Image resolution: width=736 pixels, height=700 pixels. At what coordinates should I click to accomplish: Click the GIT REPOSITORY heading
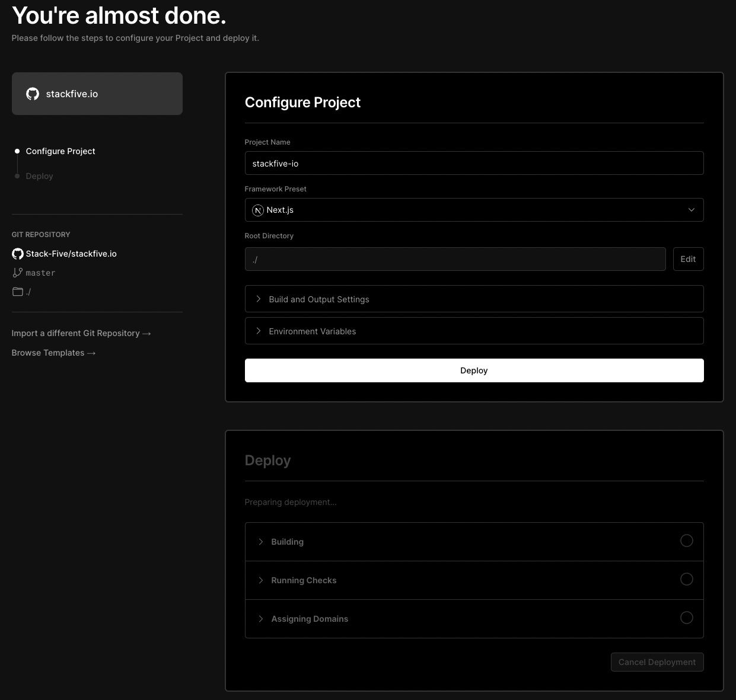point(41,235)
